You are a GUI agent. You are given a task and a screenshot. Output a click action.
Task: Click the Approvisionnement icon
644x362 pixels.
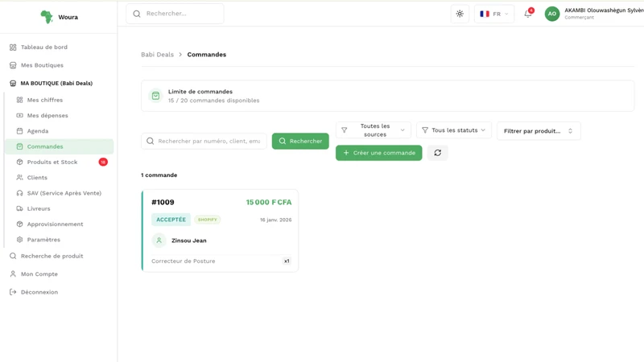(x=19, y=224)
